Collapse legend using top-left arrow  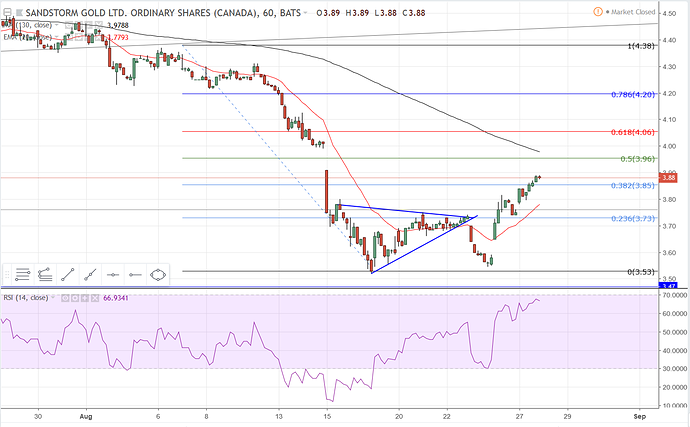tap(8, 13)
